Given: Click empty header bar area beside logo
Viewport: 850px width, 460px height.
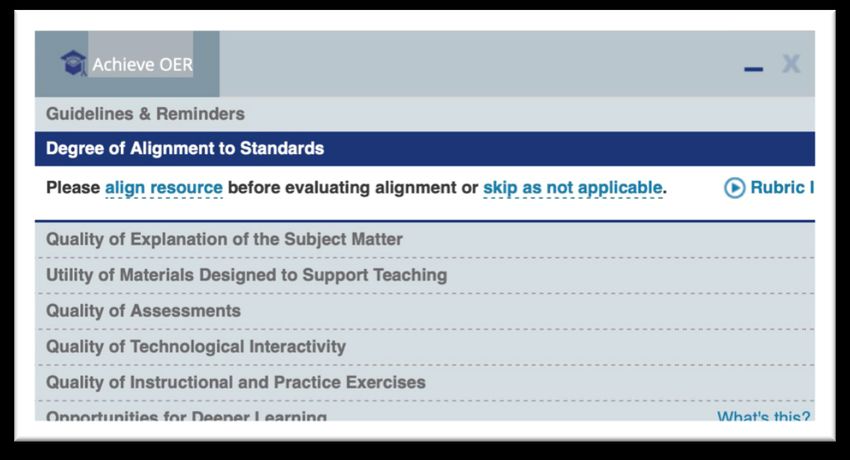Looking at the screenshot, I should tap(477, 64).
